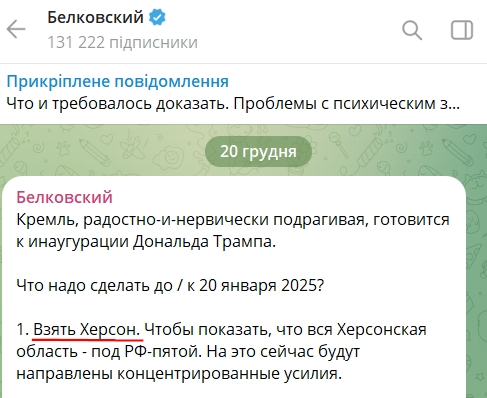The height and width of the screenshot is (398, 487).
Task: Toggle the right sidebar panel icon
Action: (x=462, y=30)
